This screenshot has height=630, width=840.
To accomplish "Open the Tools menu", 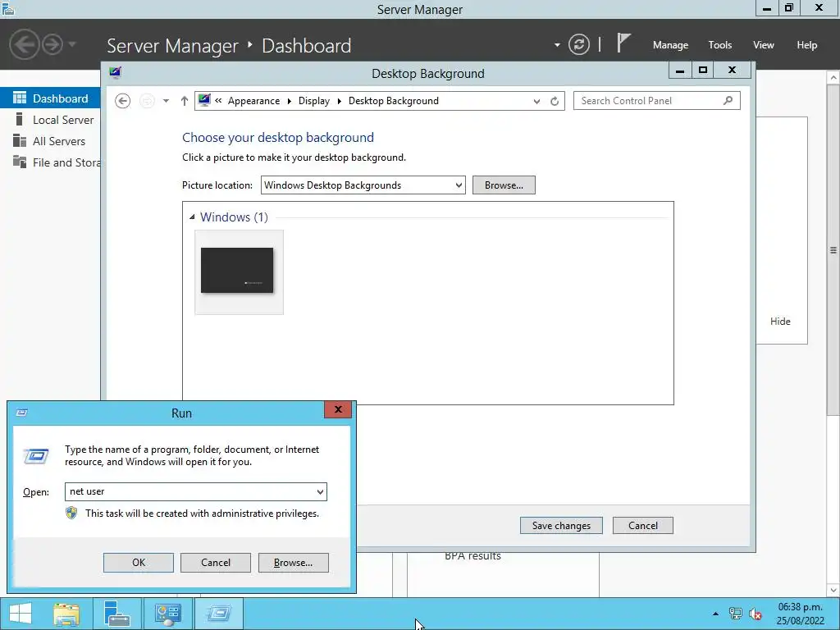I will point(719,45).
